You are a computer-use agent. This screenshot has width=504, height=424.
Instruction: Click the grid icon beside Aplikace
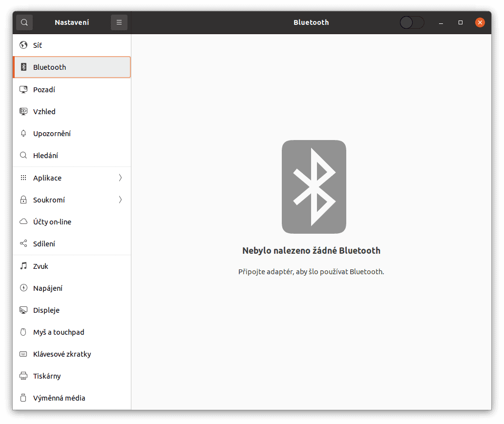(23, 178)
